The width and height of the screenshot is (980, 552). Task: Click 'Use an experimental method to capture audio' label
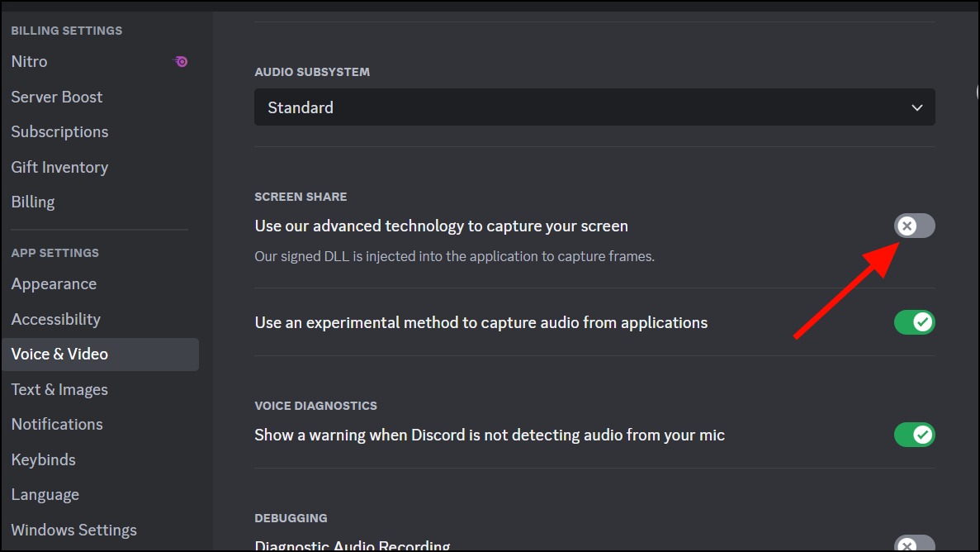tap(481, 322)
